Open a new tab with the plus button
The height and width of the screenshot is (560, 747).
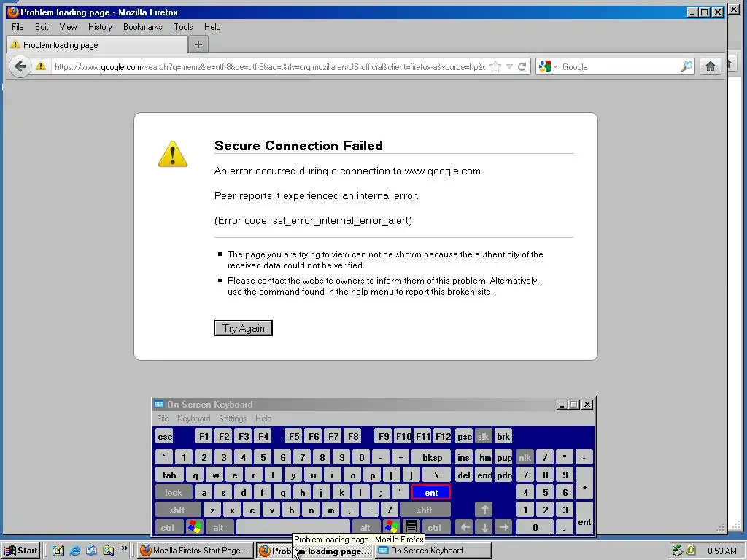coord(198,44)
